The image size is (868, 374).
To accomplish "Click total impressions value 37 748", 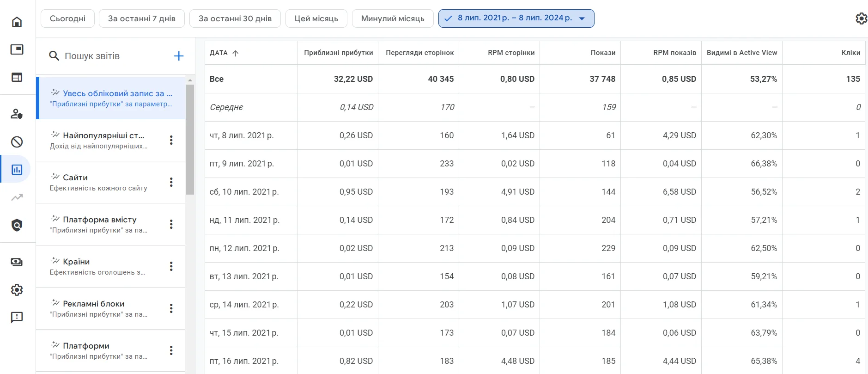I will (602, 79).
